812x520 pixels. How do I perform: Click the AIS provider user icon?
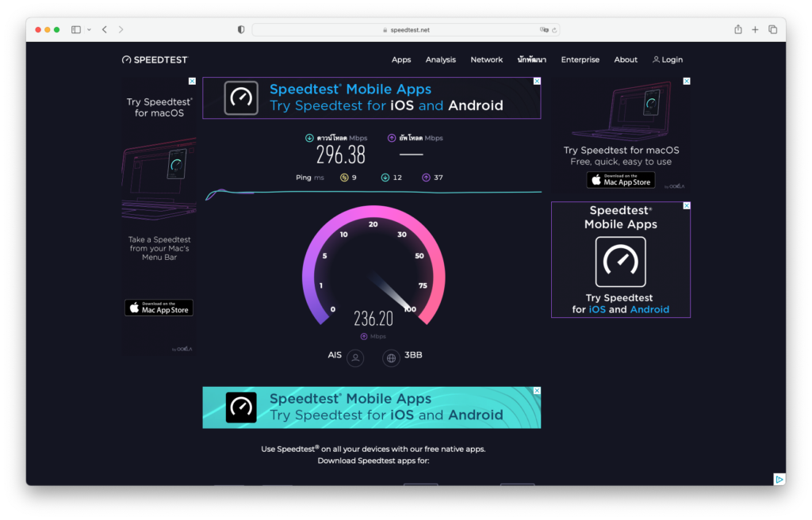[x=356, y=358]
